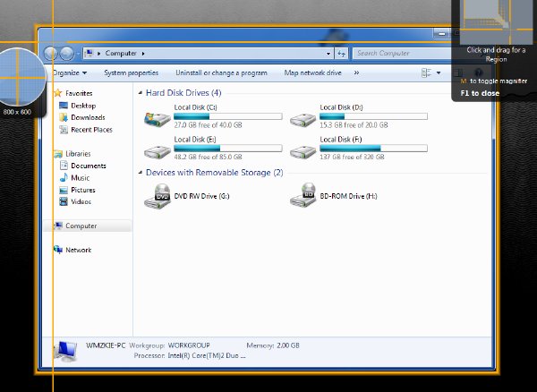Click the computer icon in address bar
This screenshot has height=392, width=537.
[89, 54]
